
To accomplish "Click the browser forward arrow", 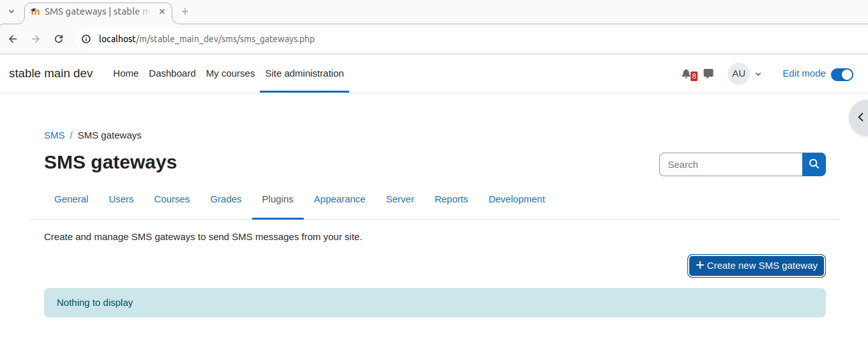I will 36,39.
